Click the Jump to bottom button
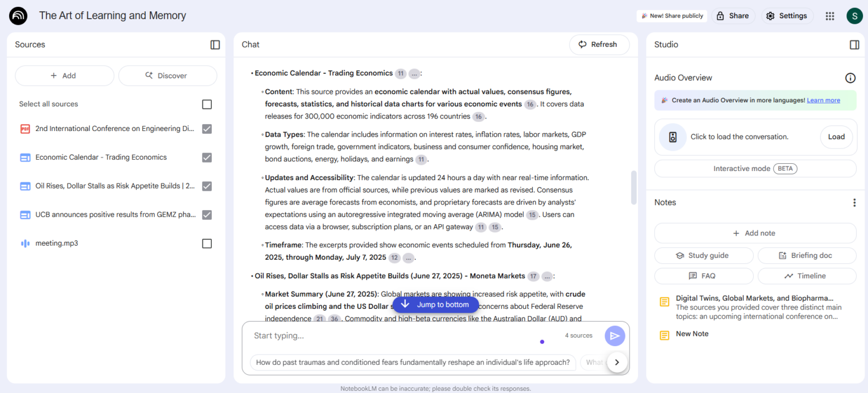The height and width of the screenshot is (393, 868). pos(436,304)
